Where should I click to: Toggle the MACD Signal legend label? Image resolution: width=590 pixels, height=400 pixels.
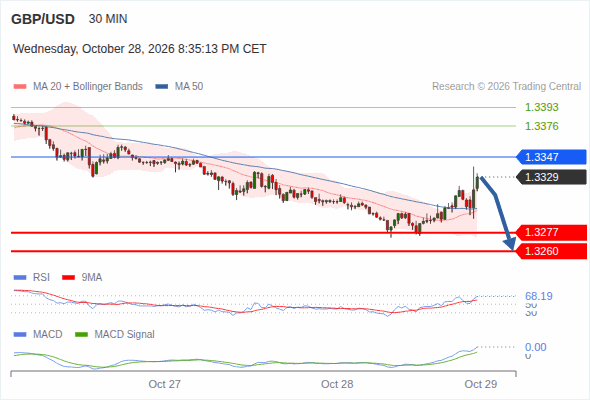pyautogui.click(x=125, y=334)
